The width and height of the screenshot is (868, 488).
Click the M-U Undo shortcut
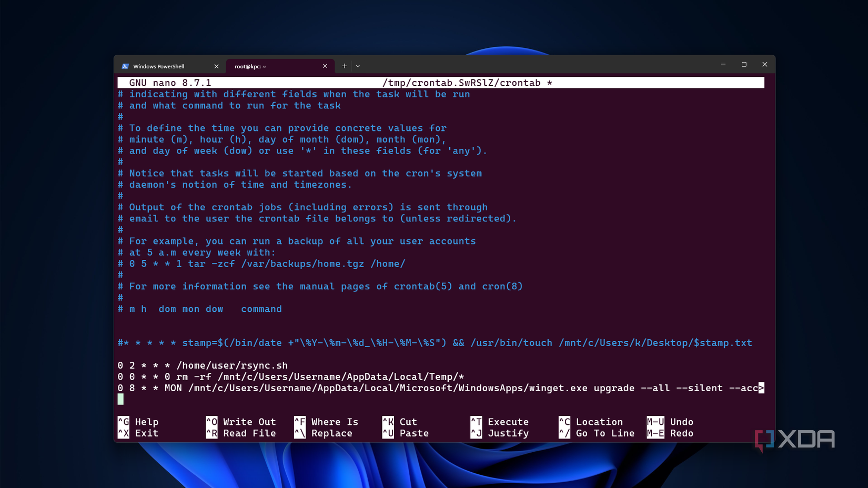[x=670, y=422]
